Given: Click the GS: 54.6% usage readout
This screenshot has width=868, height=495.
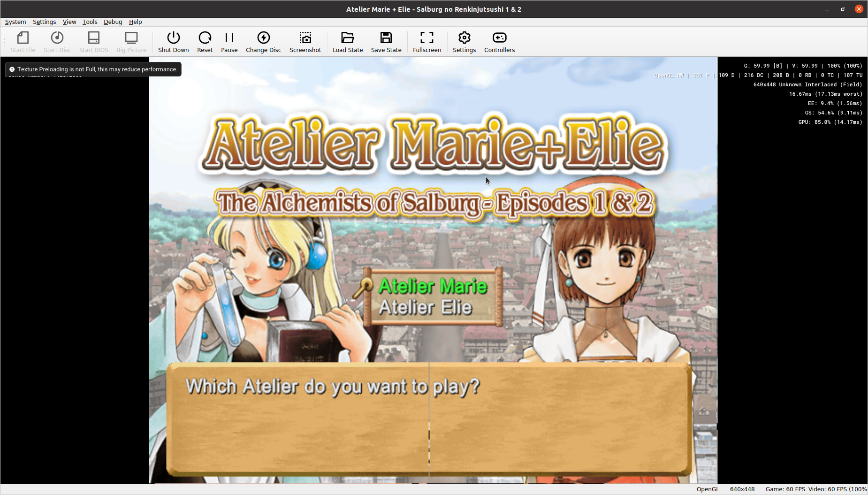Looking at the screenshot, I should 833,113.
